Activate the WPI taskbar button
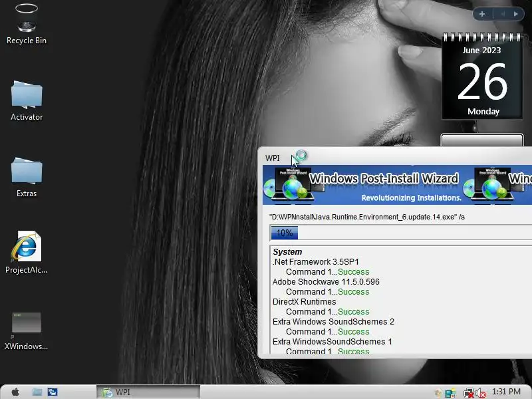 coord(148,392)
